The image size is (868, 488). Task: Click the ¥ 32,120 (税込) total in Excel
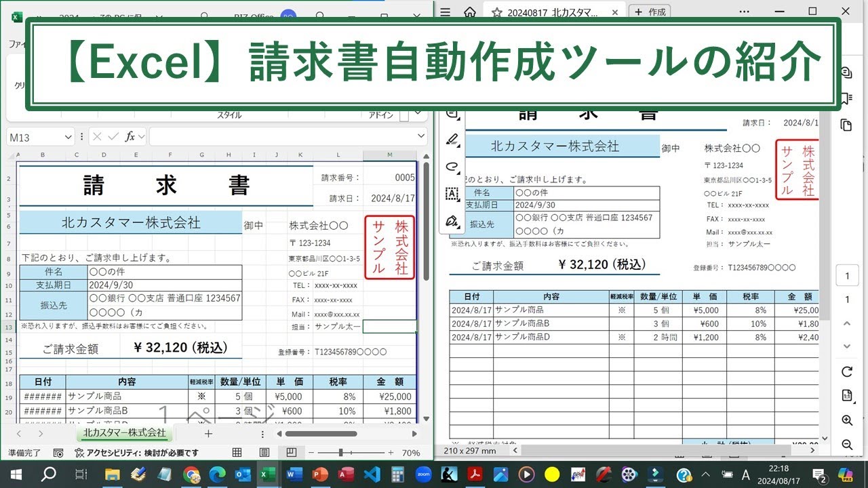click(x=180, y=348)
